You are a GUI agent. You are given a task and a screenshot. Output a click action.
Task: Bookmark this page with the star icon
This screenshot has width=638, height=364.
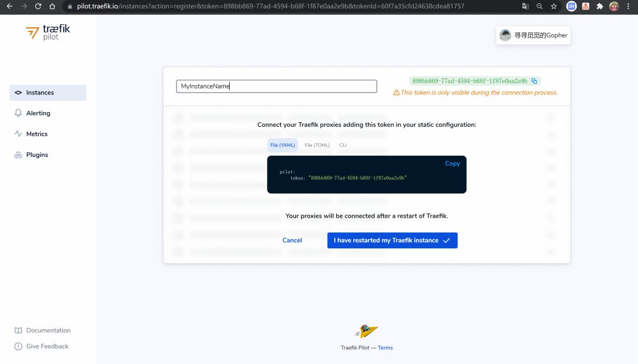pos(554,6)
